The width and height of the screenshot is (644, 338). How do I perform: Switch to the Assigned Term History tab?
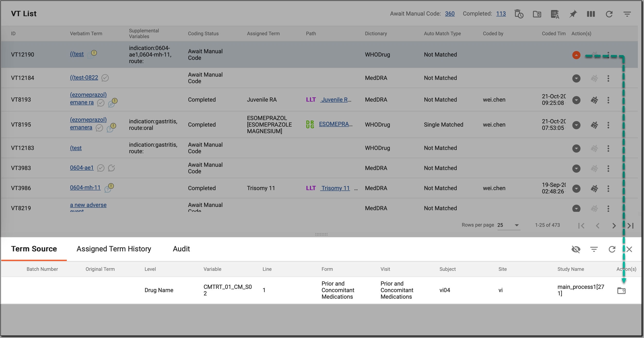114,249
